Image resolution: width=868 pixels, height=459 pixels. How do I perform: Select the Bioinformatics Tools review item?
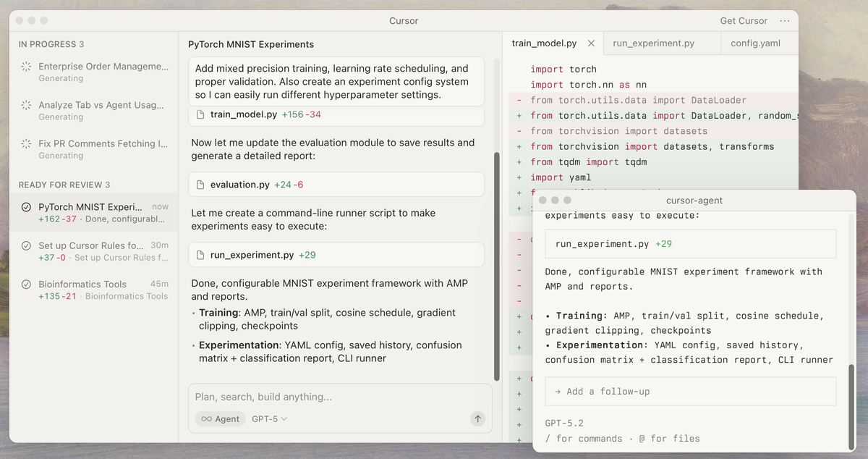click(x=94, y=290)
